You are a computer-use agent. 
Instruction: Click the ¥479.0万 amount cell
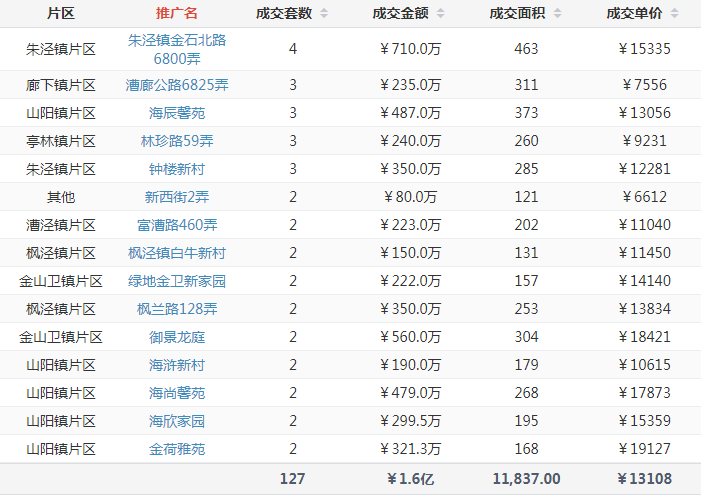tap(410, 393)
